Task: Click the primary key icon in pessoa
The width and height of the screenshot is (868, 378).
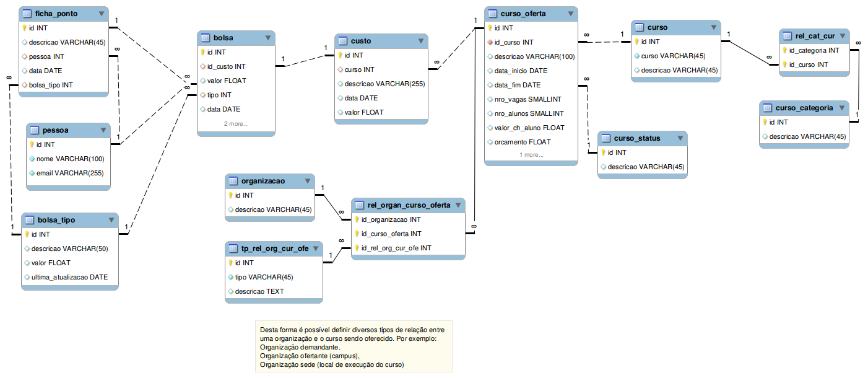Action: tap(32, 144)
